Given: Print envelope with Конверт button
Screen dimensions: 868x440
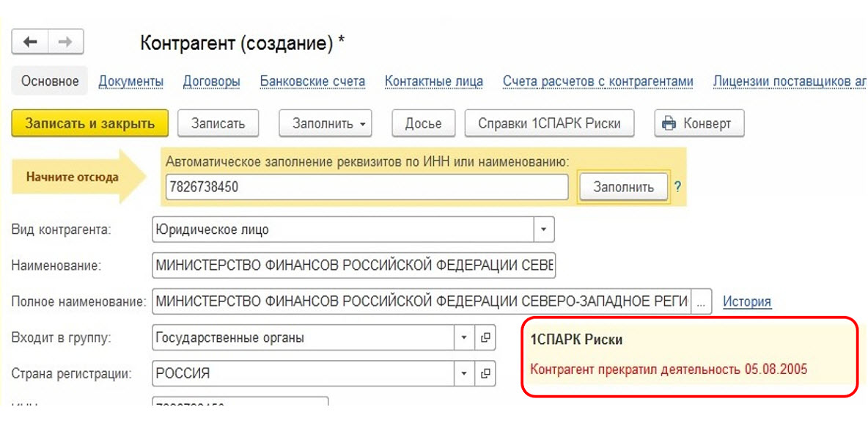Looking at the screenshot, I should click(699, 123).
